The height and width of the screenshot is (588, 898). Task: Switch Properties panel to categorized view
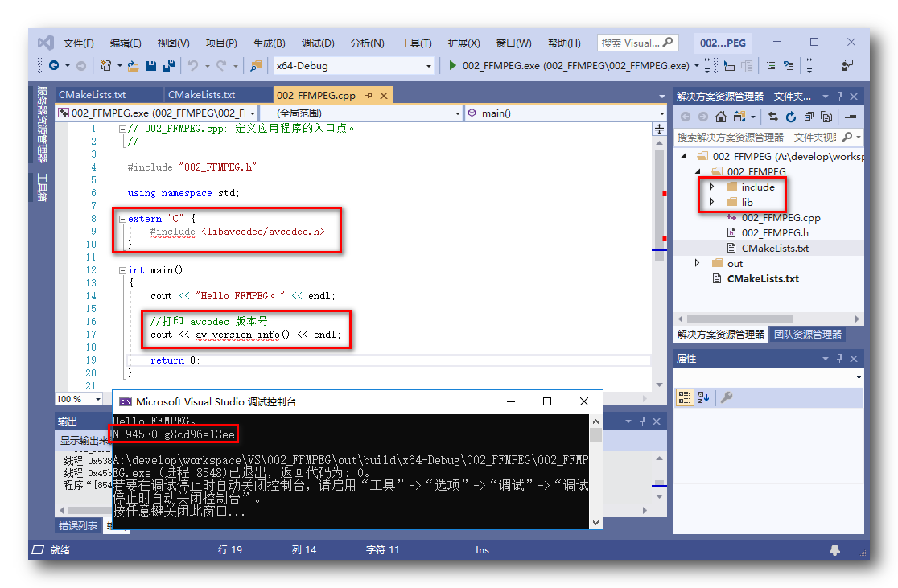coord(685,397)
